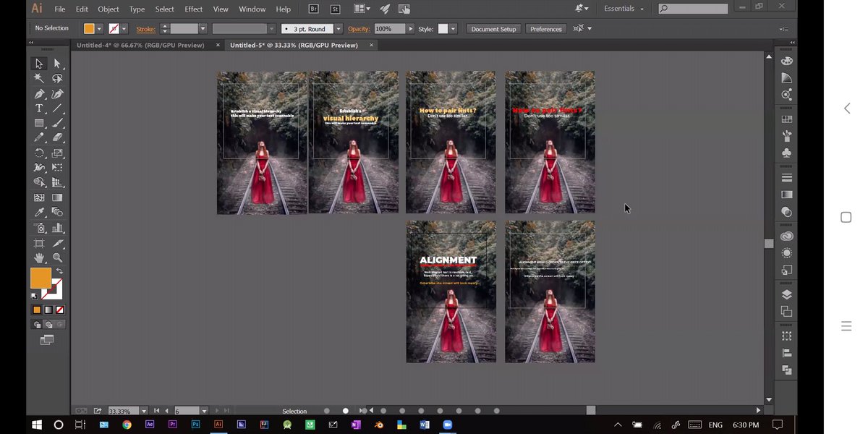Open the Essentials workspace switcher
Image resolution: width=868 pixels, height=434 pixels.
coord(624,9)
